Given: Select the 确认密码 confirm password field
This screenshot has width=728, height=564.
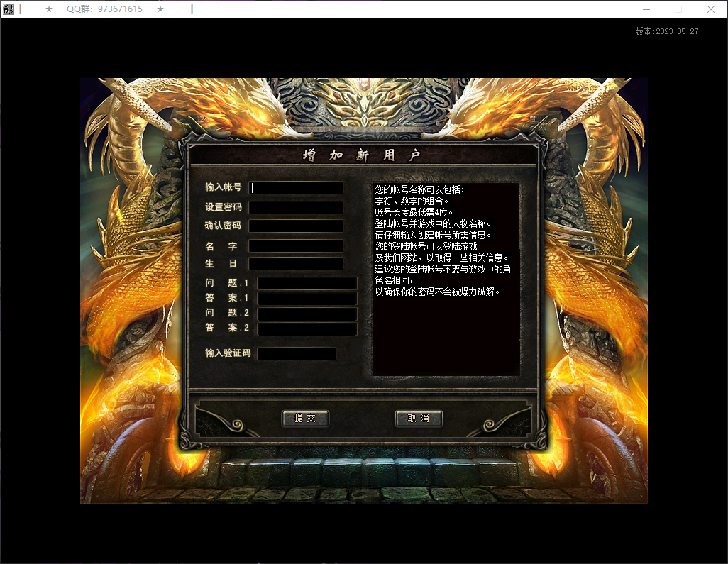Looking at the screenshot, I should (x=296, y=226).
